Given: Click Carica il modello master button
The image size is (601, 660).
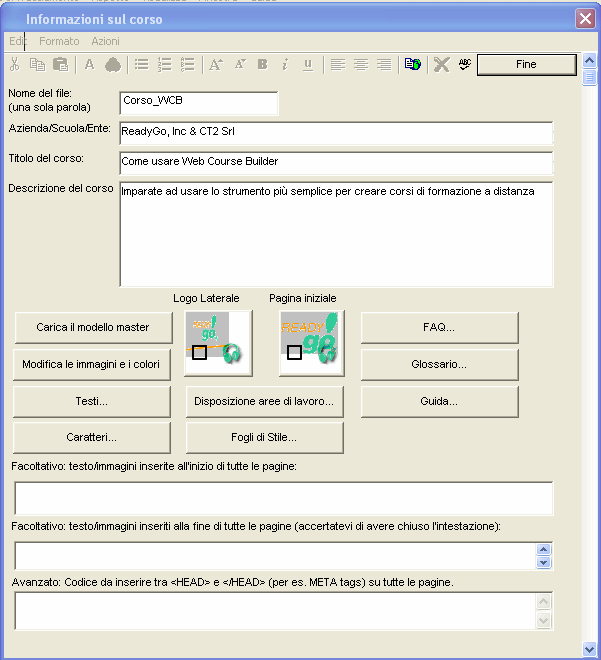Looking at the screenshot, I should click(93, 327).
